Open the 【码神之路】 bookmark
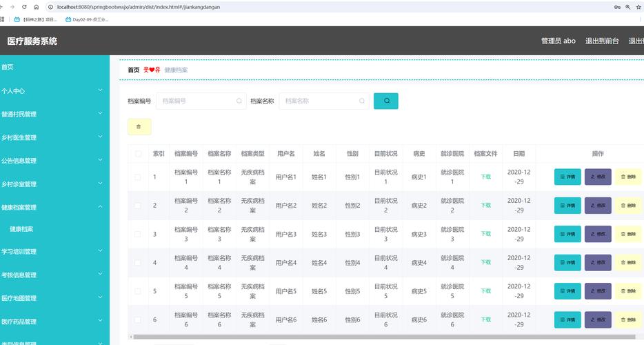The image size is (644, 345). (x=35, y=19)
